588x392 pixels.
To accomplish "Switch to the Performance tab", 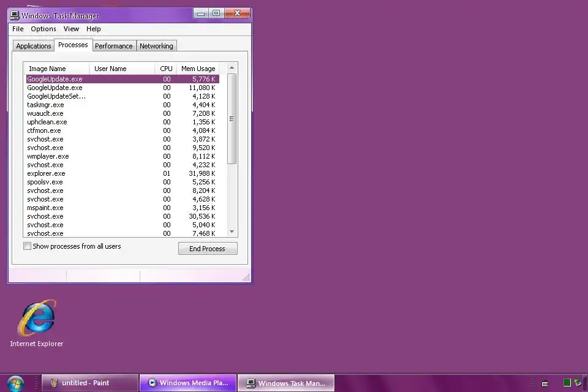I will (114, 46).
